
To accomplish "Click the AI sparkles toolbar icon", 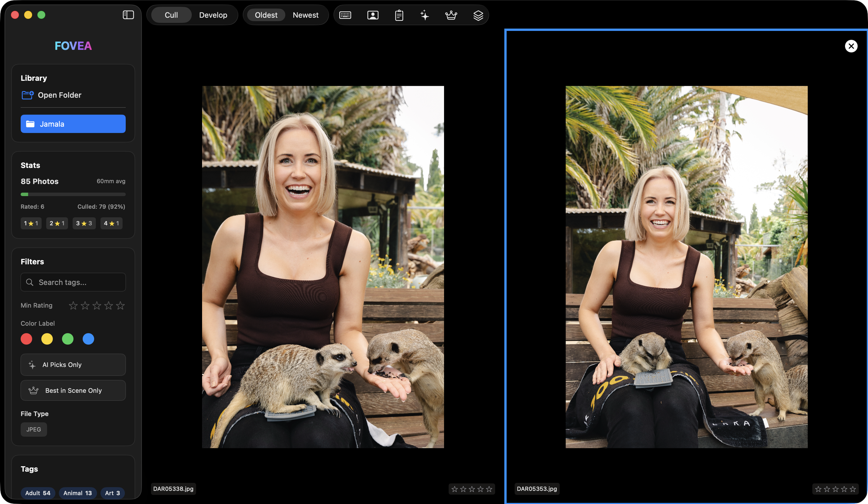I will point(425,15).
